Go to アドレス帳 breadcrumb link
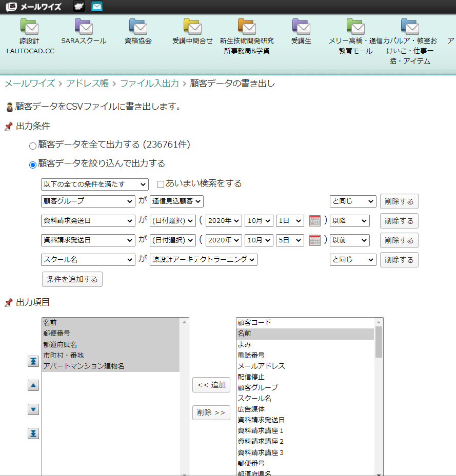456x476 pixels. (x=87, y=83)
